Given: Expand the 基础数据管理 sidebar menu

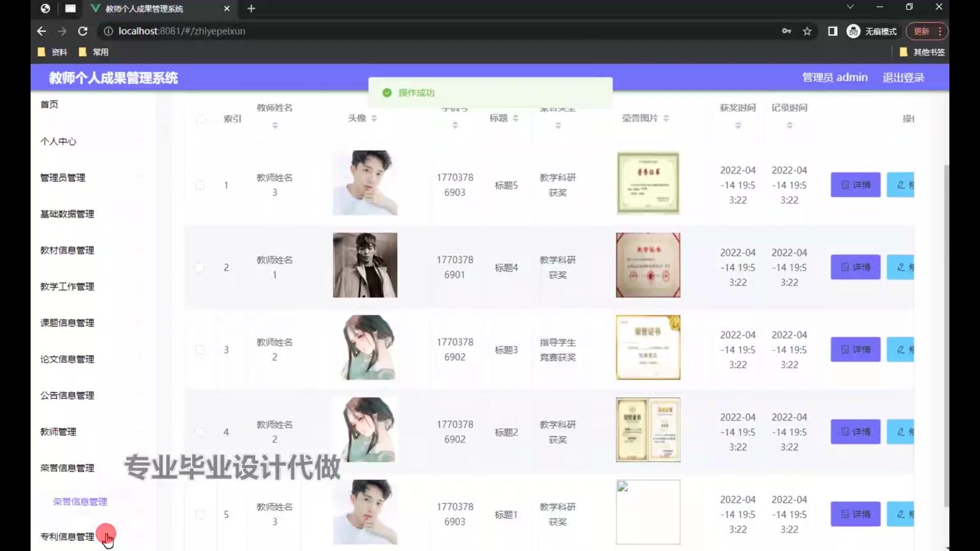Looking at the screenshot, I should click(x=67, y=214).
